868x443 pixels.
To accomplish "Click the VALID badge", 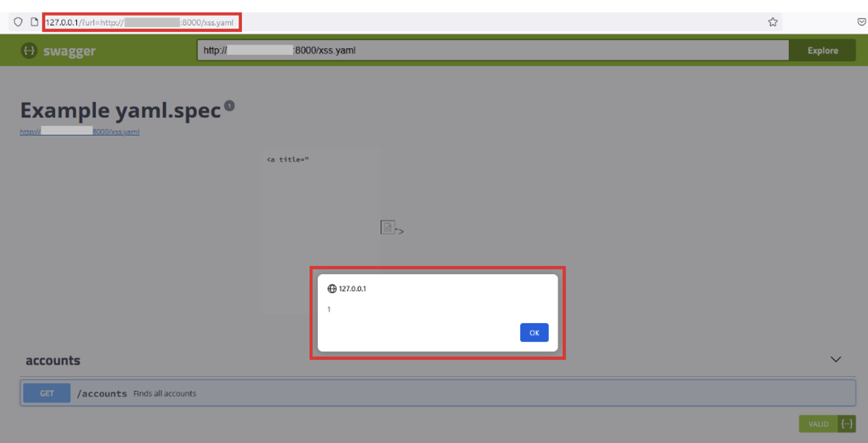I will click(818, 424).
